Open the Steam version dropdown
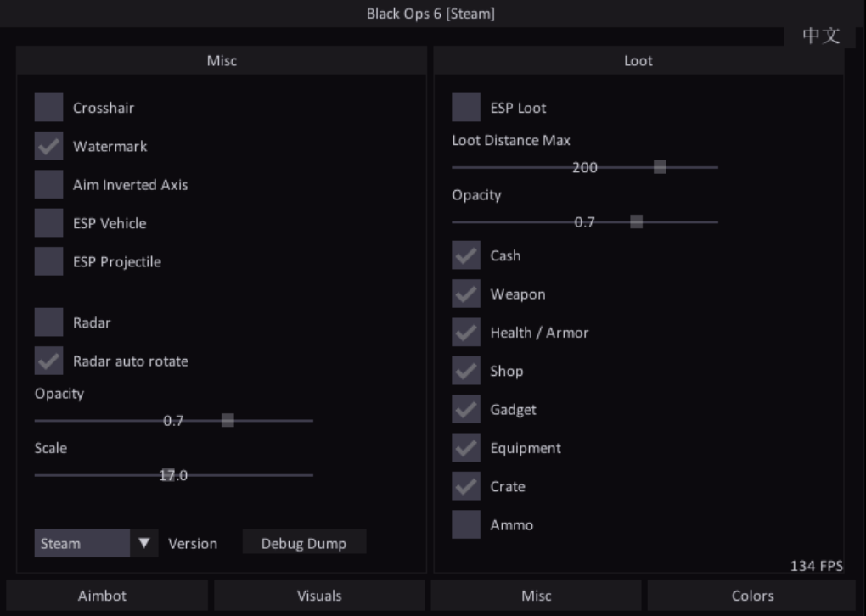866x616 pixels. pyautogui.click(x=82, y=544)
